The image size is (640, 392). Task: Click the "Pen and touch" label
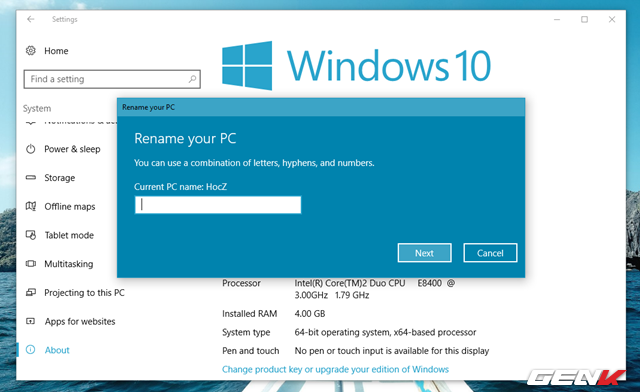coord(251,351)
